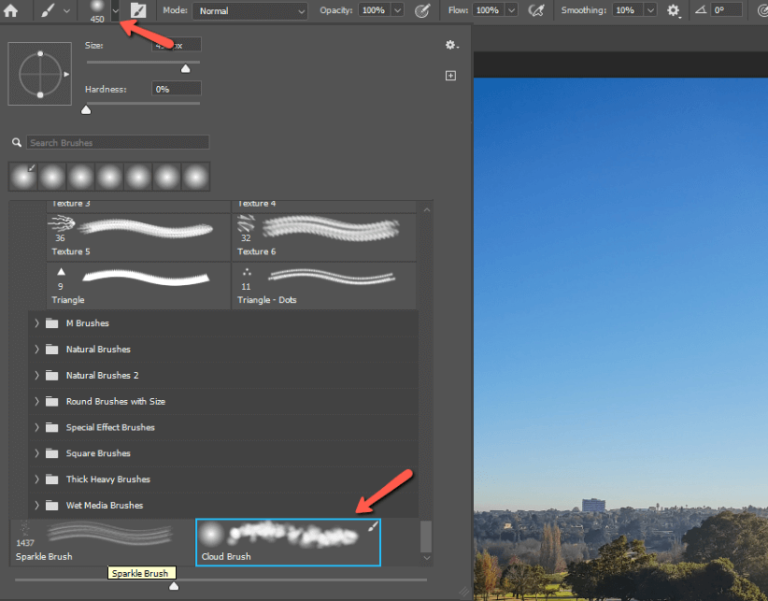Click the Special Effect Brushes label
The height and width of the screenshot is (601, 768).
[110, 427]
